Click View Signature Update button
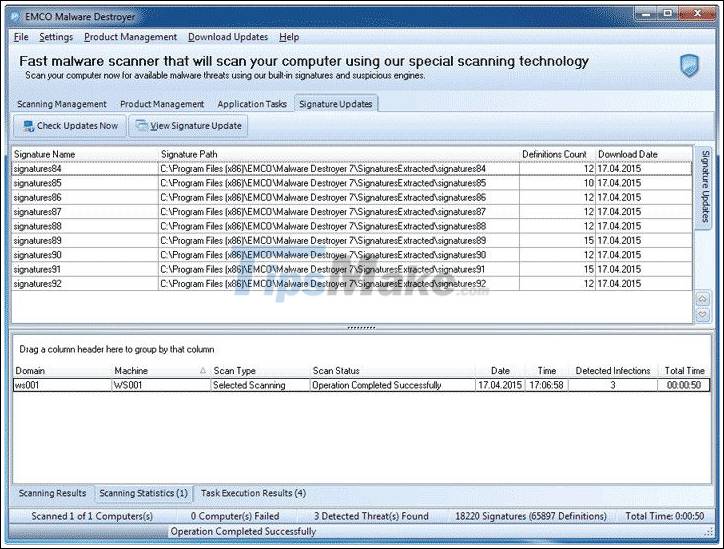Image resolution: width=724 pixels, height=549 pixels. point(188,126)
